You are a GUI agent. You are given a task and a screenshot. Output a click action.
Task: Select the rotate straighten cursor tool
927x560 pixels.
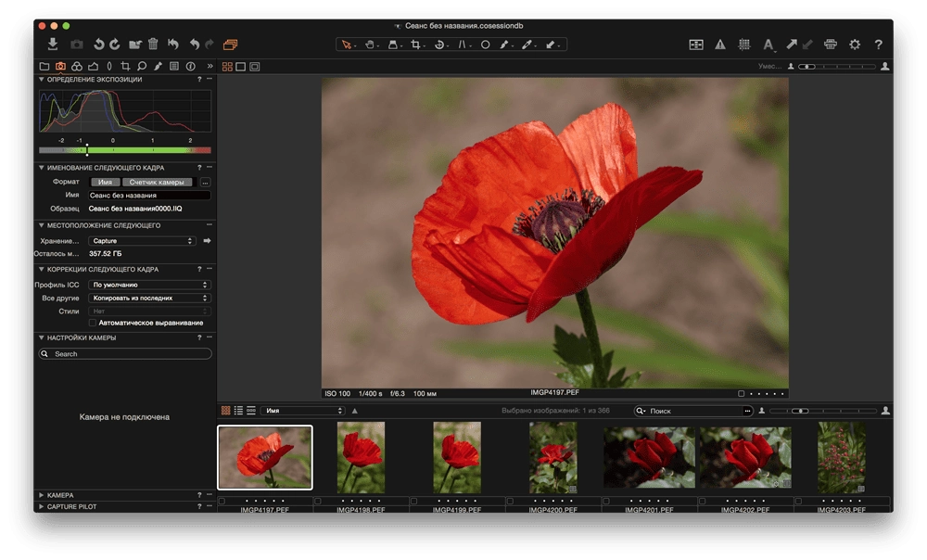(x=439, y=45)
